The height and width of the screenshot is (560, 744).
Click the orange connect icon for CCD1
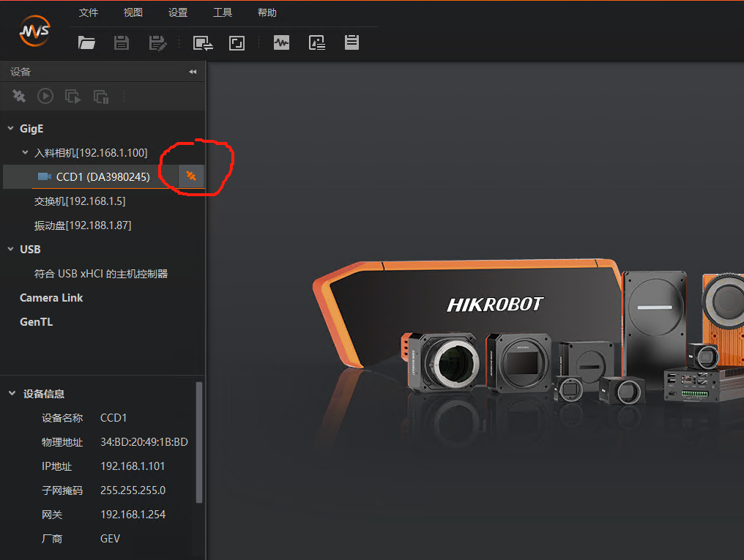[191, 176]
